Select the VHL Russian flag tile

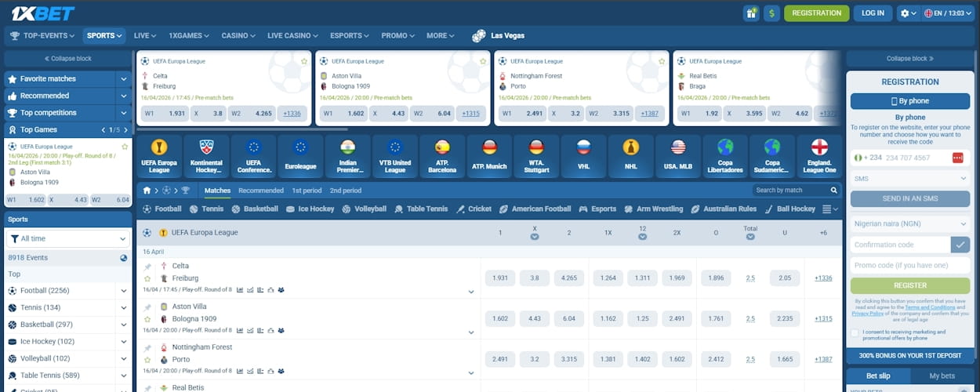pyautogui.click(x=584, y=156)
